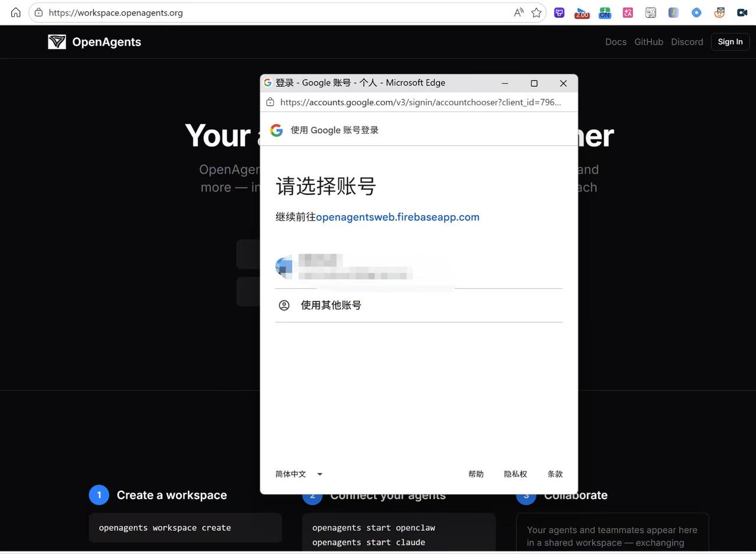The image size is (756, 554).
Task: Open the 条款 (Terms) link
Action: [555, 474]
